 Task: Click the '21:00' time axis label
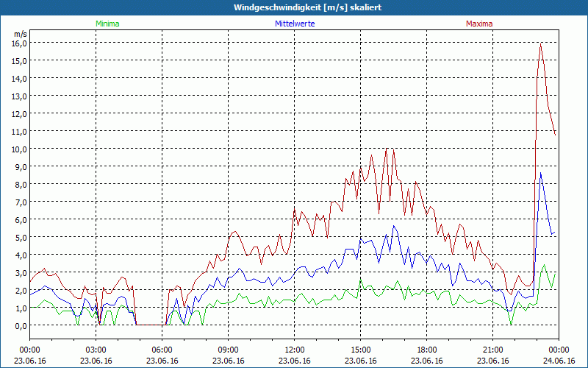[x=492, y=350]
